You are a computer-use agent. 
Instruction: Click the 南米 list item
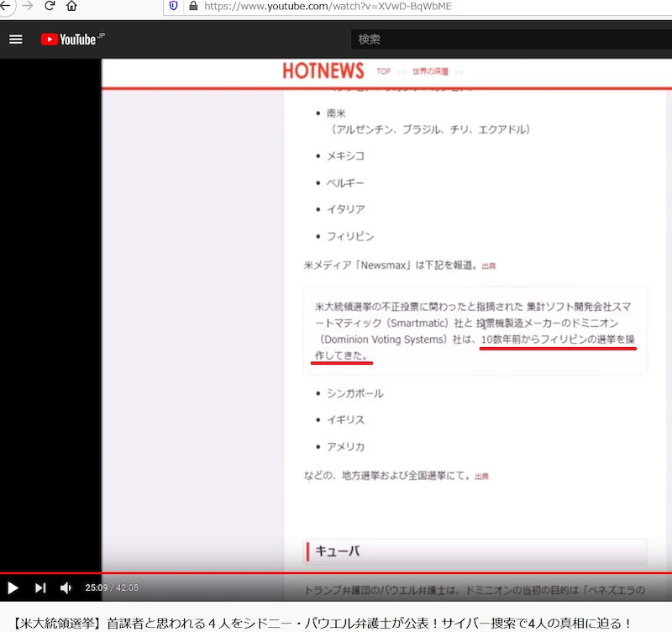pos(336,113)
